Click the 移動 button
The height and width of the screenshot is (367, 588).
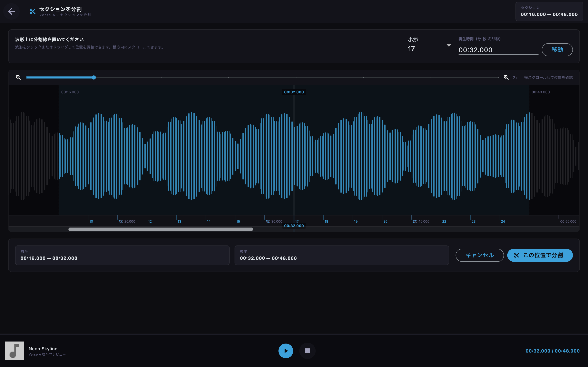557,50
